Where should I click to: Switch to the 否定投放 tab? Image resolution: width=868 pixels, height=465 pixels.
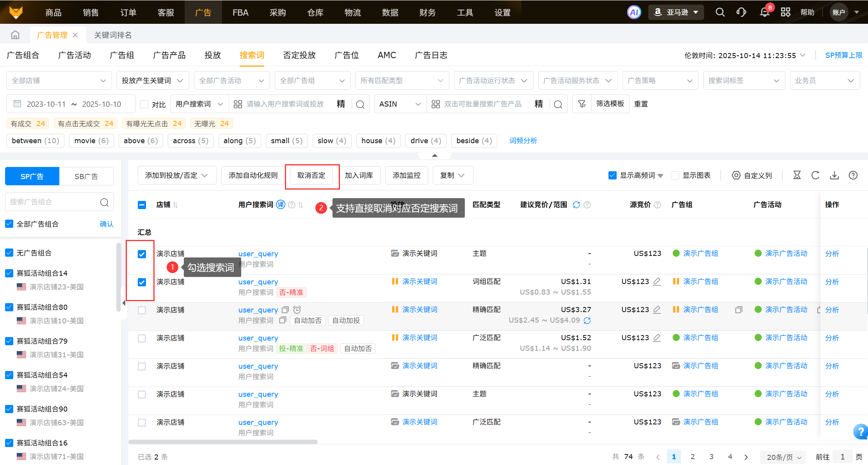[x=299, y=55]
